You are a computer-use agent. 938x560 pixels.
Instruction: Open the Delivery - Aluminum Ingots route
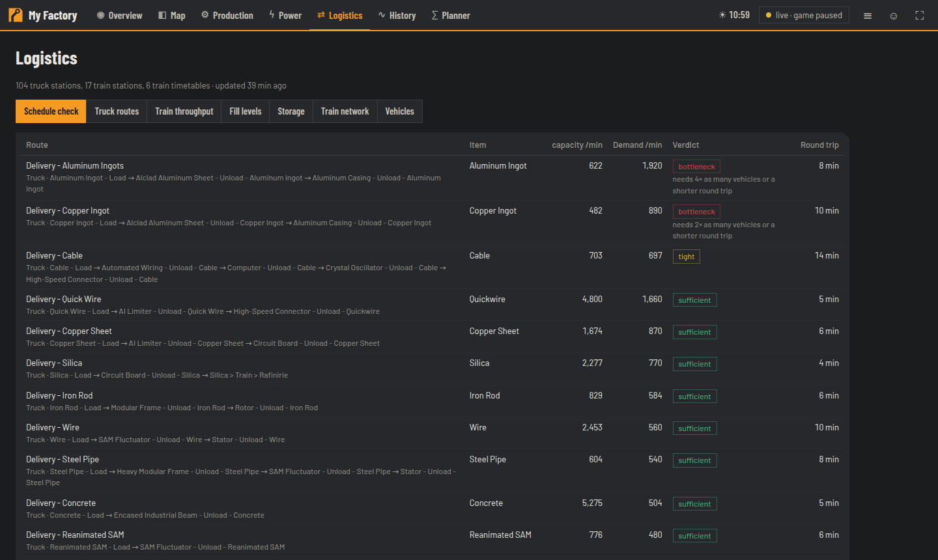(x=75, y=166)
